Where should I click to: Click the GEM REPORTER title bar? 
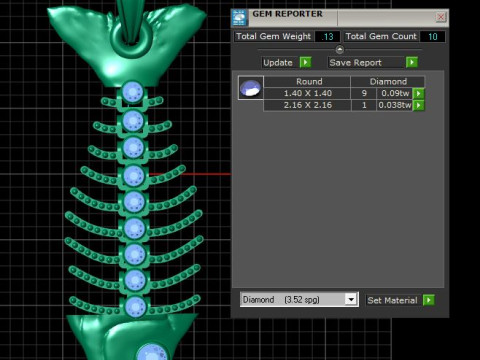[340, 17]
